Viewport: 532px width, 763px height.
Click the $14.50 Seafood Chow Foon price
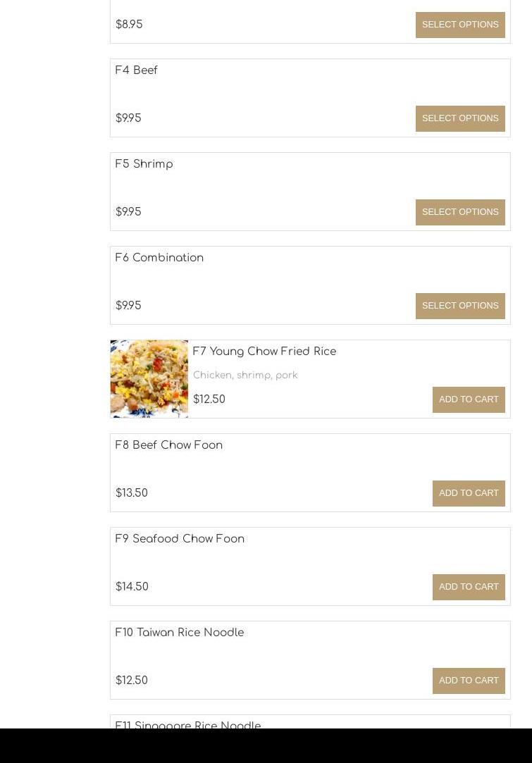click(132, 587)
